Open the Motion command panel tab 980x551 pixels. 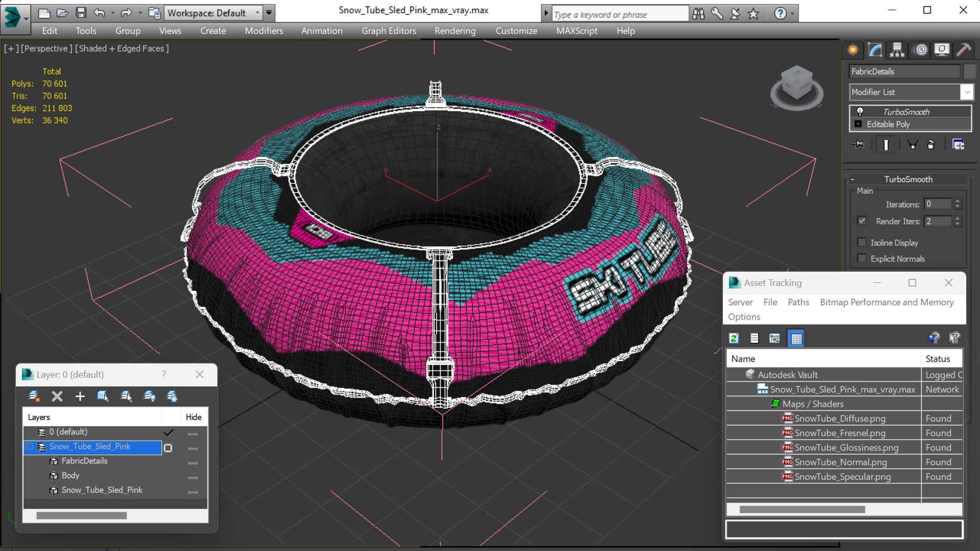point(920,49)
